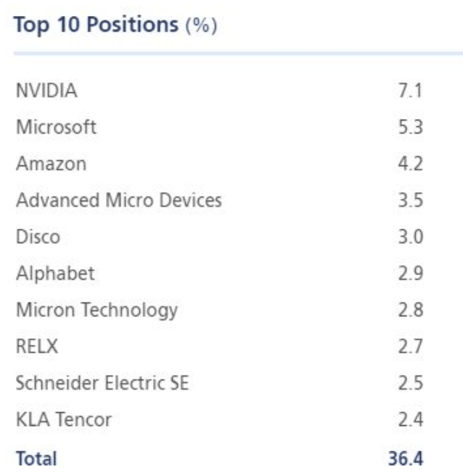Click Disco's 3.0 percentage value

tap(412, 237)
